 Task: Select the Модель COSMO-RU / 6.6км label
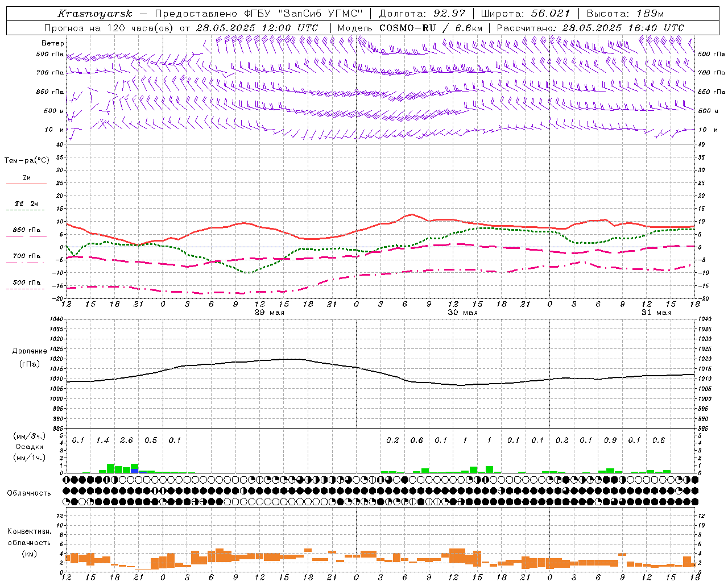coord(409,28)
